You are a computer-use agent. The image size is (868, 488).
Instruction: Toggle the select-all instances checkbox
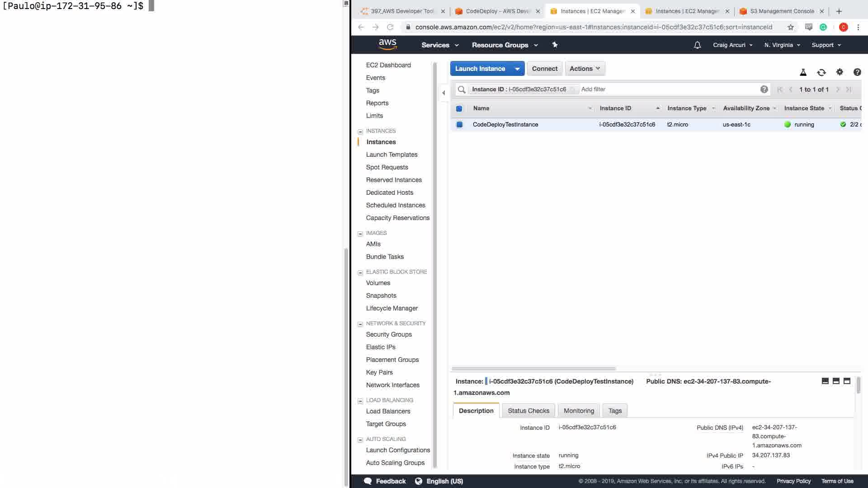[459, 108]
